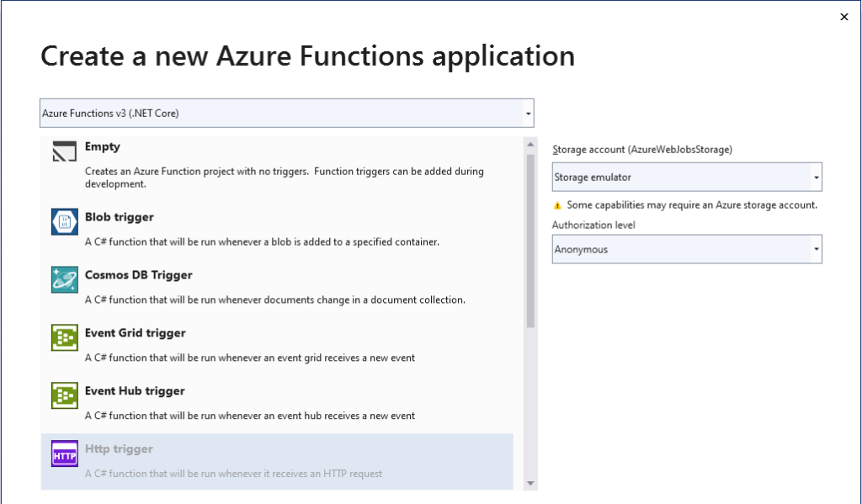Pick the Event Grid trigger title
This screenshot has width=862, height=504.
135,333
